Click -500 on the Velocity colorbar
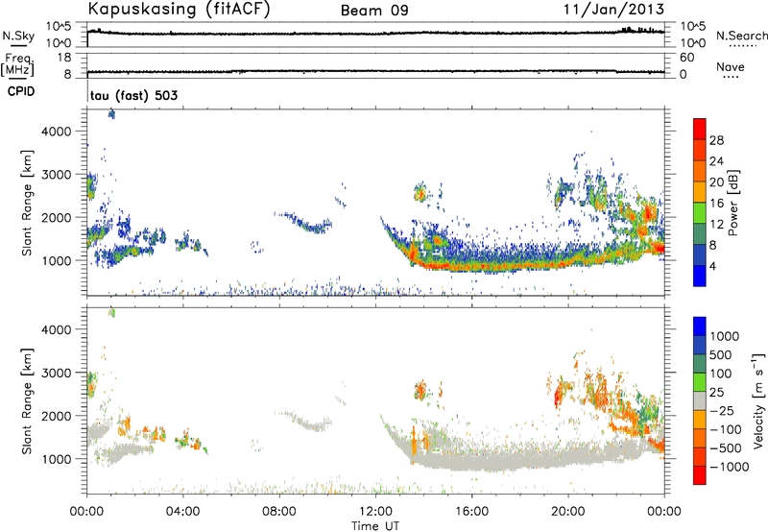 coord(726,447)
